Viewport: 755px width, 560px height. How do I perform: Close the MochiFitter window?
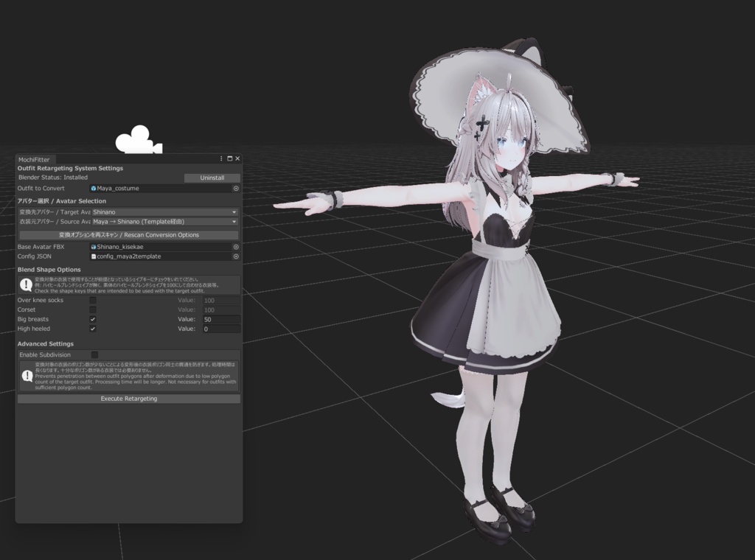[x=237, y=158]
